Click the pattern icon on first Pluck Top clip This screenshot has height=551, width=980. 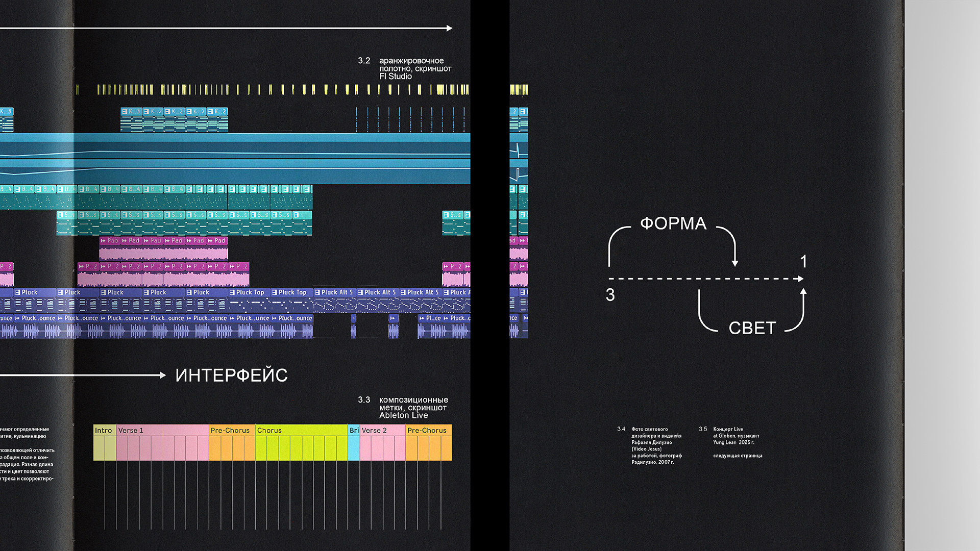[x=232, y=292]
